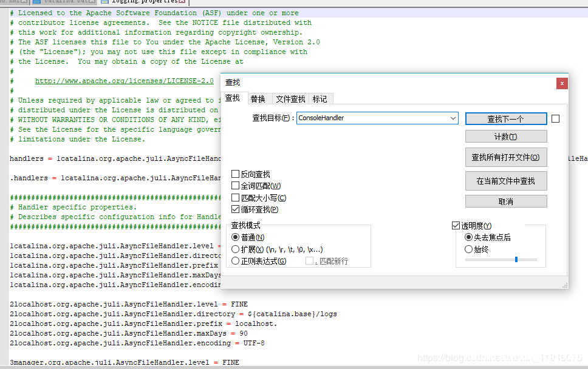The height and width of the screenshot is (369, 588).
Task: Switch to the 替换 tab
Action: (258, 99)
